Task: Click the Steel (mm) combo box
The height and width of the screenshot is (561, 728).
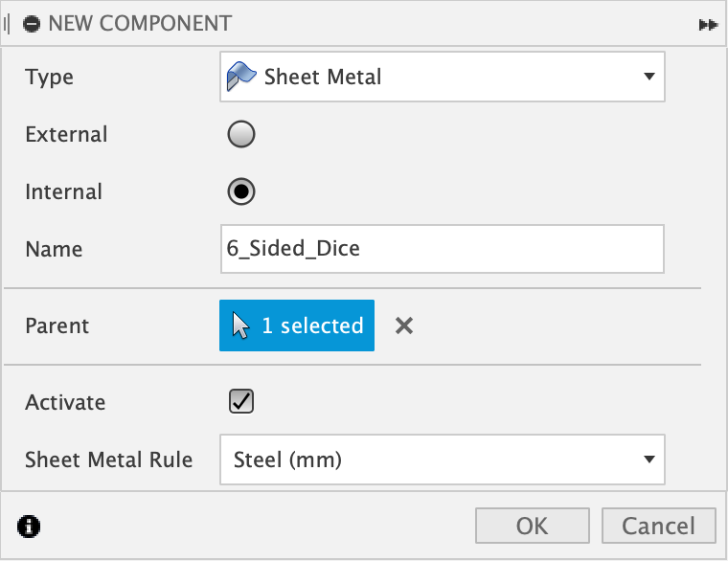Action: [x=442, y=460]
